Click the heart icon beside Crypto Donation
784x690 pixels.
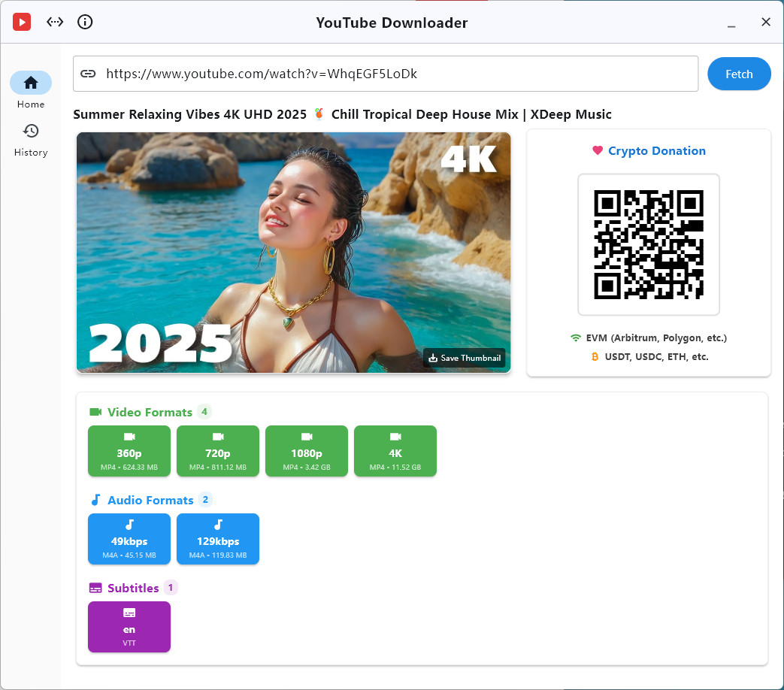coord(596,150)
